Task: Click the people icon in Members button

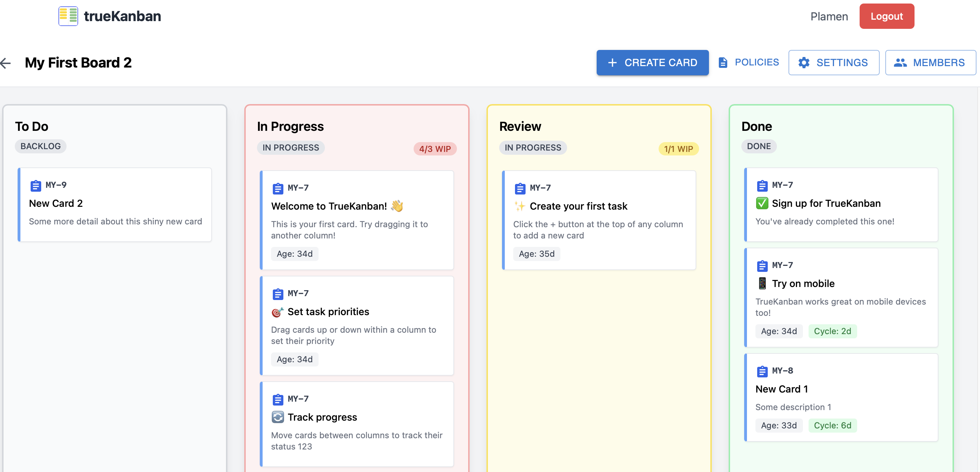Action: [900, 63]
